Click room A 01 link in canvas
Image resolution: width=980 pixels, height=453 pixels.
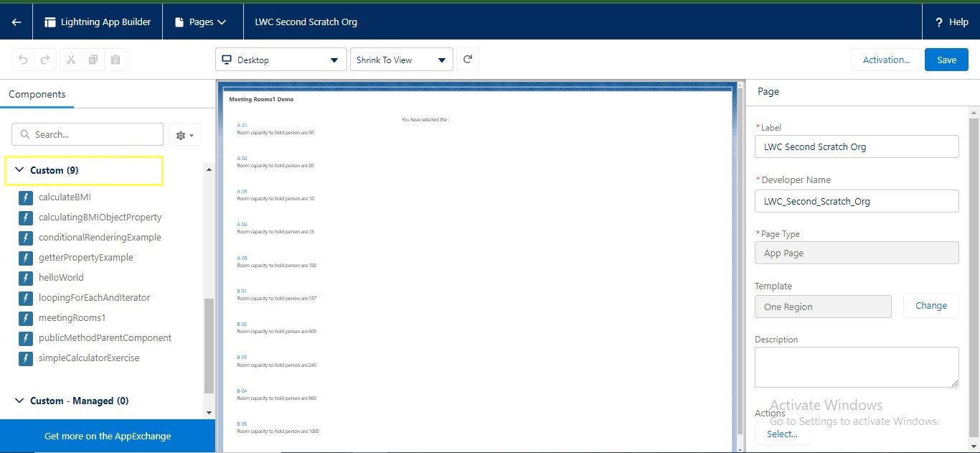[242, 125]
